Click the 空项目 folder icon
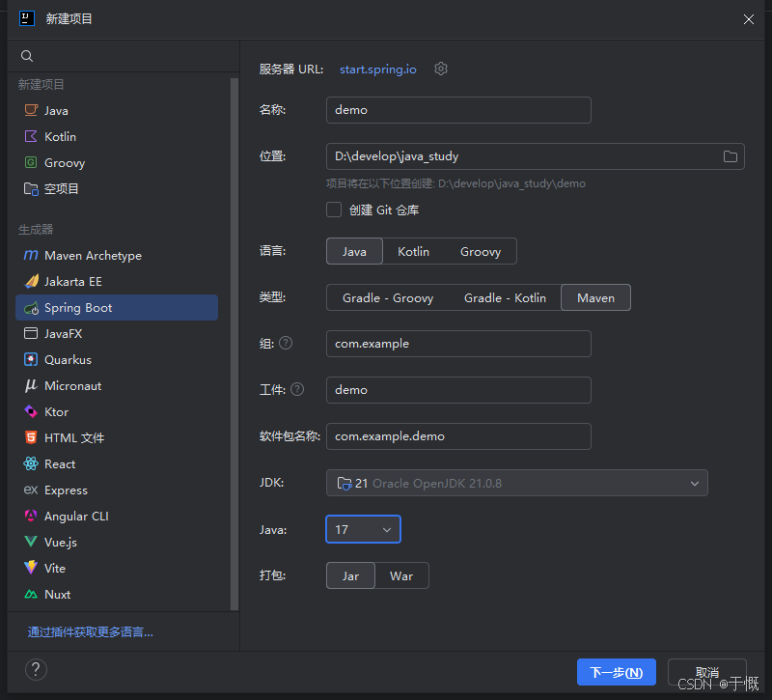Viewport: 772px width, 700px height. [x=31, y=188]
